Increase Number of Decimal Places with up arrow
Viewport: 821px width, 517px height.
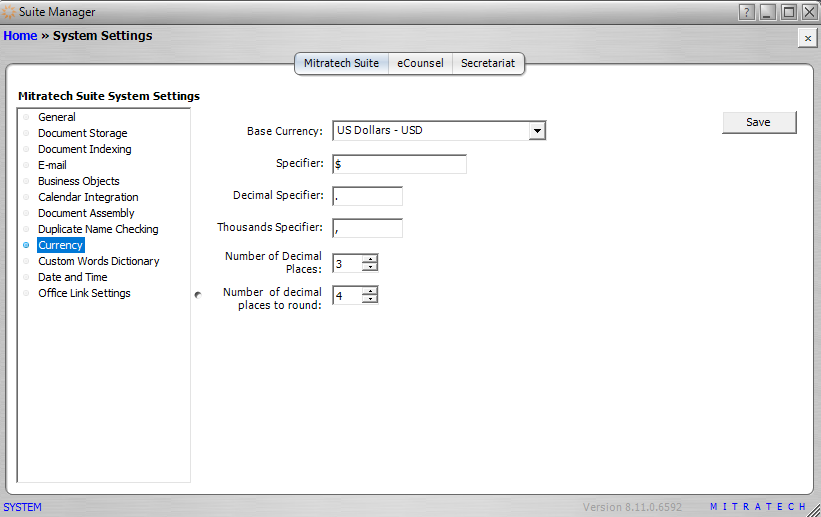click(370, 259)
